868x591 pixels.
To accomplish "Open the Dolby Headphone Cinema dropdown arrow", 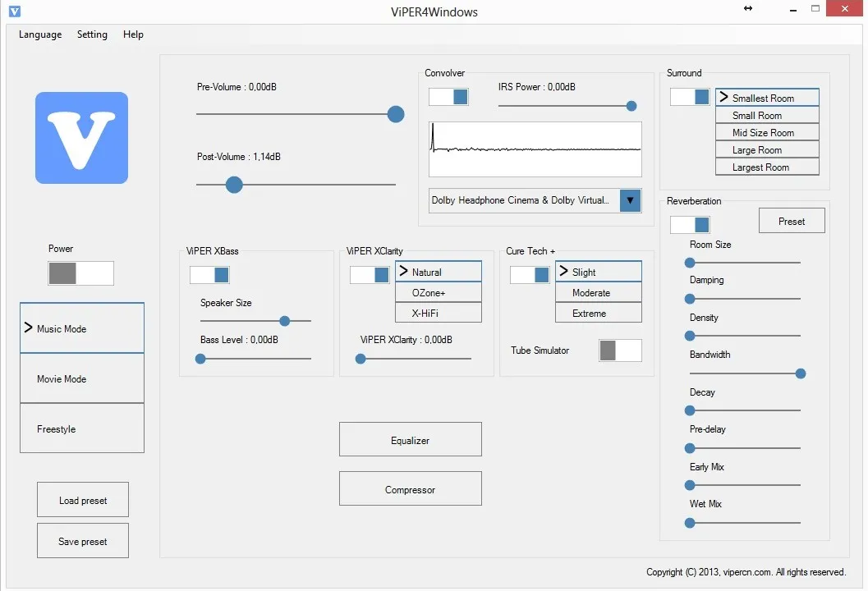I will pyautogui.click(x=630, y=200).
